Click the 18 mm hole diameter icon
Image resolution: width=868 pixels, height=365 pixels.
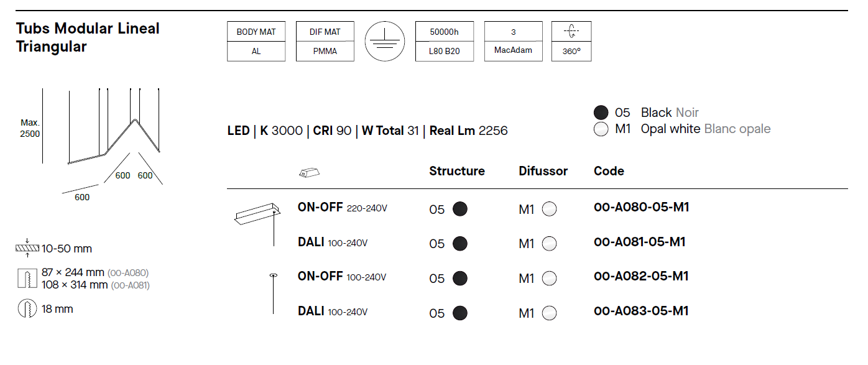click(27, 309)
